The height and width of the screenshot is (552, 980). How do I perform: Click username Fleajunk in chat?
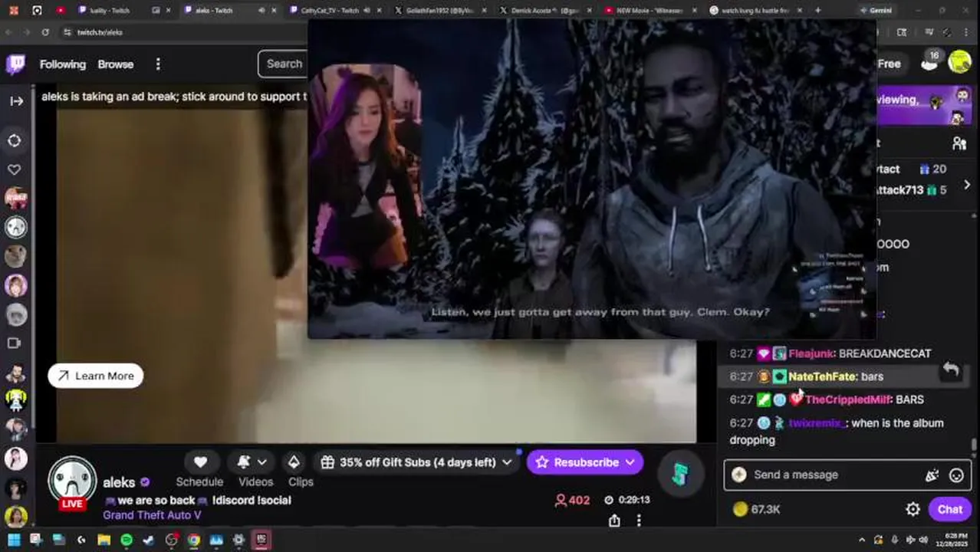pos(811,353)
